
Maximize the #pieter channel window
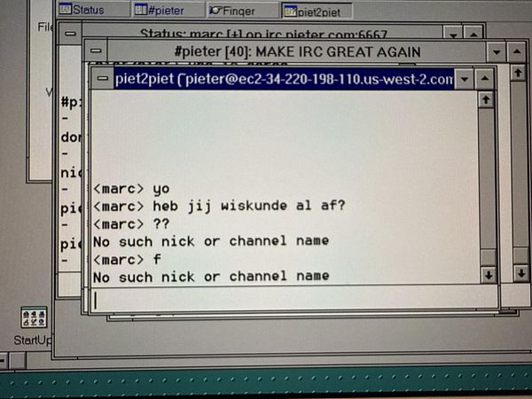pyautogui.click(x=517, y=52)
